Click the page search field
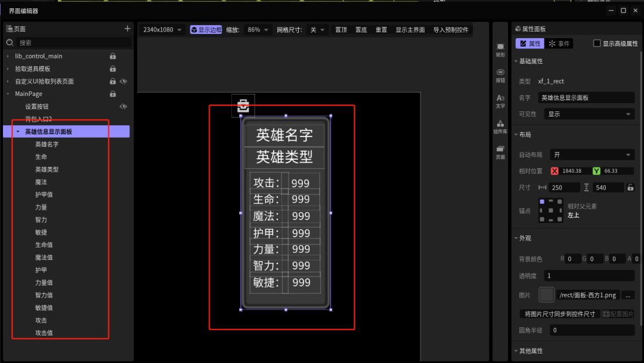 tap(74, 43)
